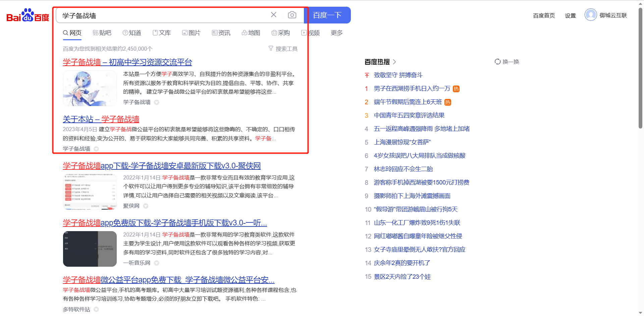Click the anime thumbnail of the first result

pyautogui.click(x=90, y=88)
